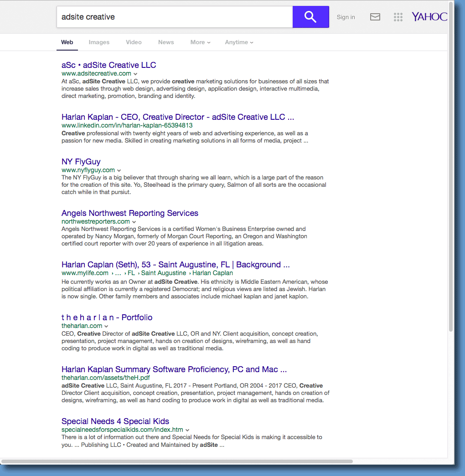This screenshot has width=465, height=476.
Task: Click www.adsitecreative.com URL text
Action: point(96,73)
